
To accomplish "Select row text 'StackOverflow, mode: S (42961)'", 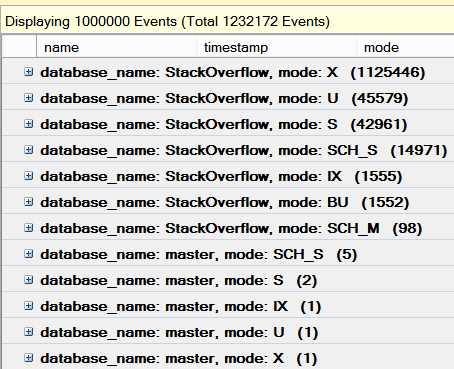I will (x=286, y=124).
